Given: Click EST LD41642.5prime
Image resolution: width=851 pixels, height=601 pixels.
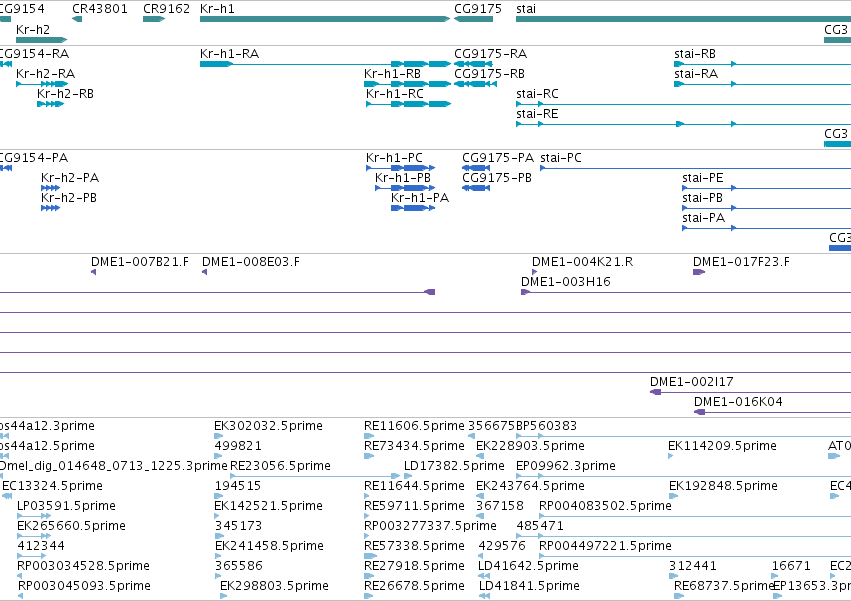Looking at the screenshot, I should point(484,575).
